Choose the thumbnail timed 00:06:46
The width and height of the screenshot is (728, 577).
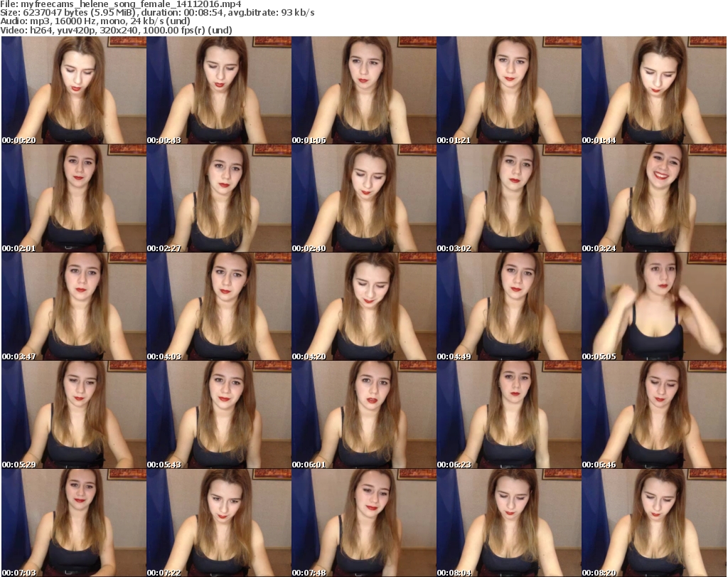click(x=654, y=414)
